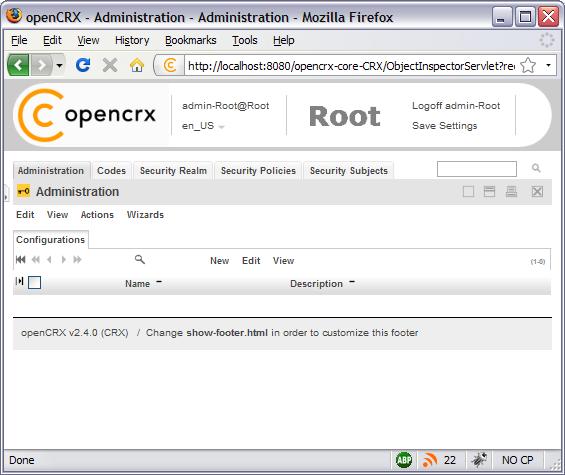Image resolution: width=565 pixels, height=475 pixels.
Task: Click the Logoff admin-Root link
Action: (x=456, y=106)
